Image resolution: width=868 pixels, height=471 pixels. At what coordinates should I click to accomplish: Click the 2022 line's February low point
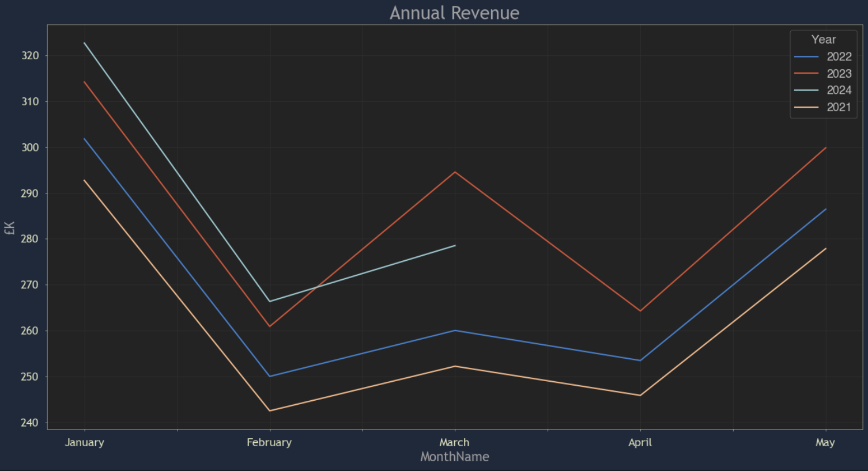[x=270, y=376]
